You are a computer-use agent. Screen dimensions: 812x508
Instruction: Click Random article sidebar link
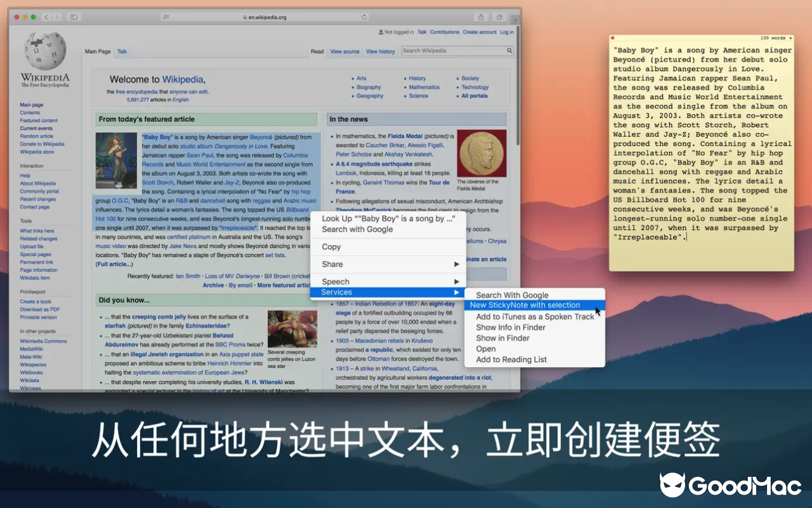click(37, 136)
